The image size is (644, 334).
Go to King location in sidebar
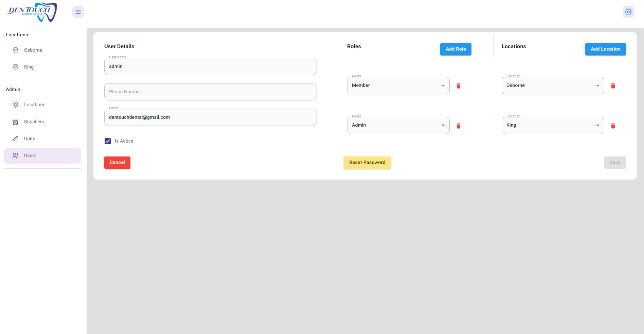42,67
